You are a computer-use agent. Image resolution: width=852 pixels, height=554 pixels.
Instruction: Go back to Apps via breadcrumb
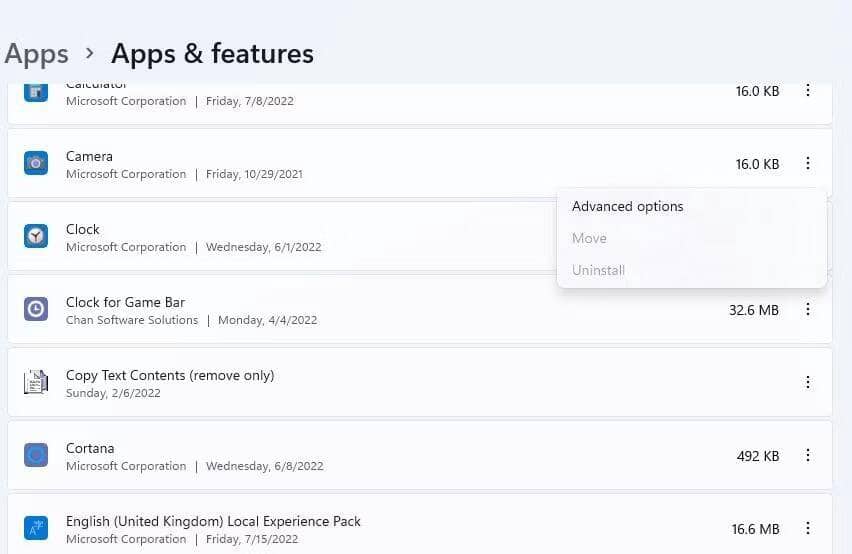click(x=36, y=53)
